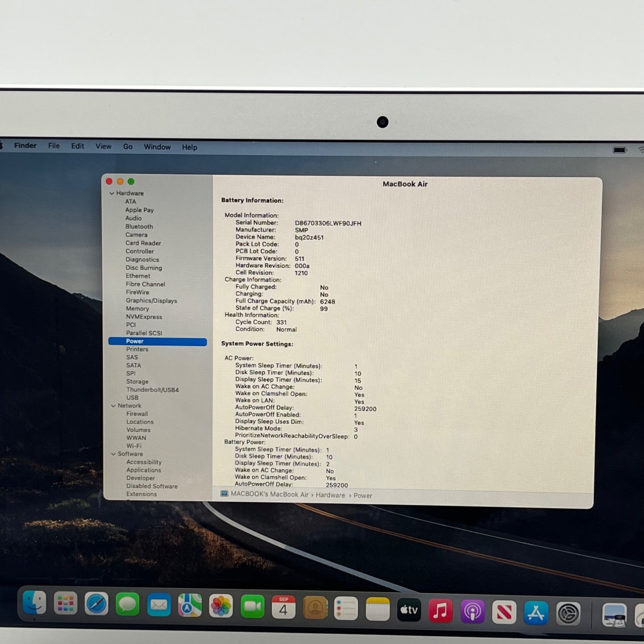
Task: Open the File menu
Action: point(54,146)
